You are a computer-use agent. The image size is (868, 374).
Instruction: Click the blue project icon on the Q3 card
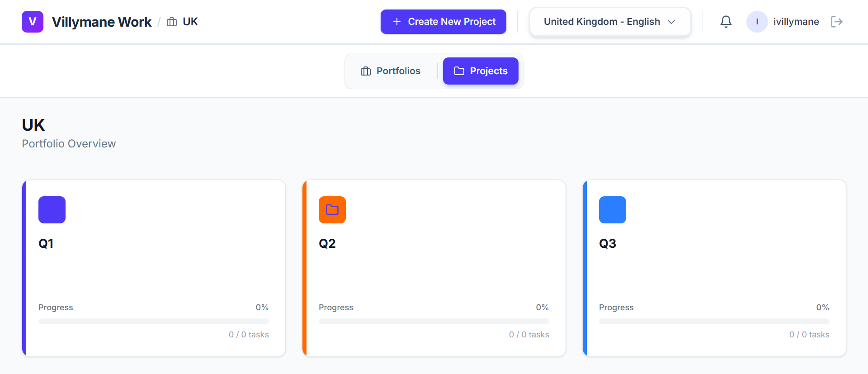(x=613, y=209)
